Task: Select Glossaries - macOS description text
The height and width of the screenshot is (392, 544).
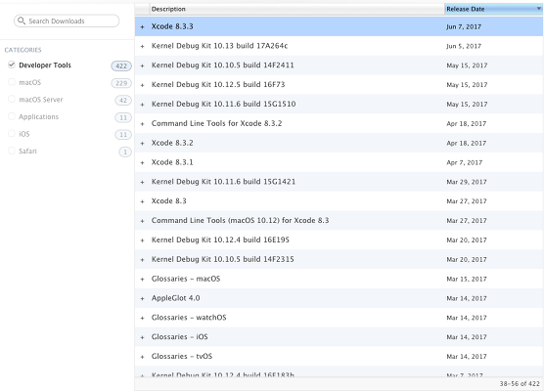Action: 186,279
